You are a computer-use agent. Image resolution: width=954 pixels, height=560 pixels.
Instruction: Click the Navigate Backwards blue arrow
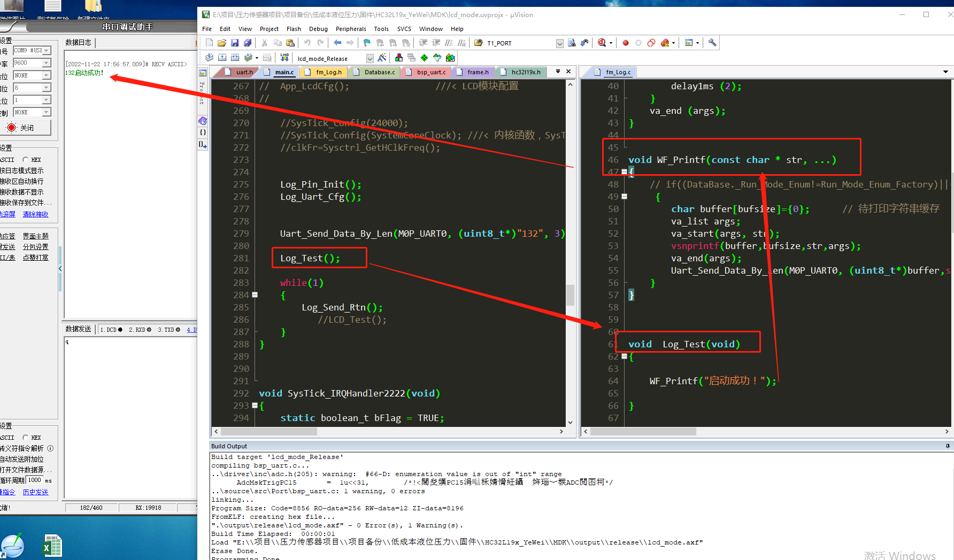[x=337, y=43]
